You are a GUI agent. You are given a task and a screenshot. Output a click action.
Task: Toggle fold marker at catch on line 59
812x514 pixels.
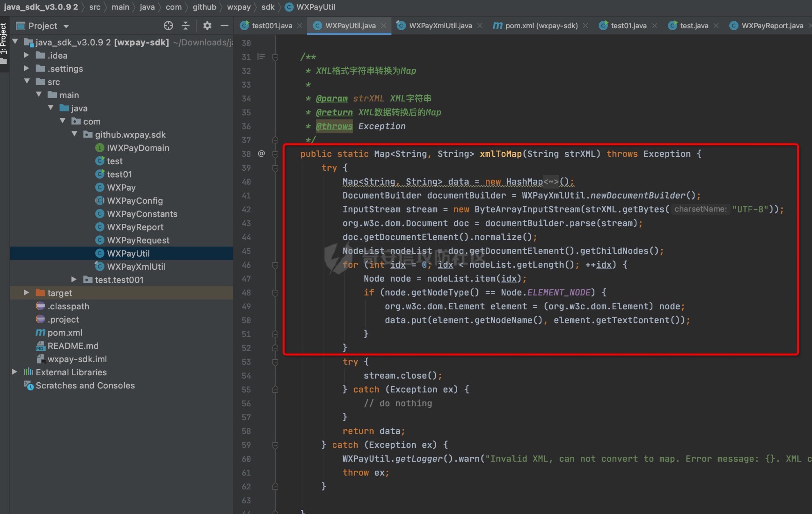pyautogui.click(x=275, y=445)
